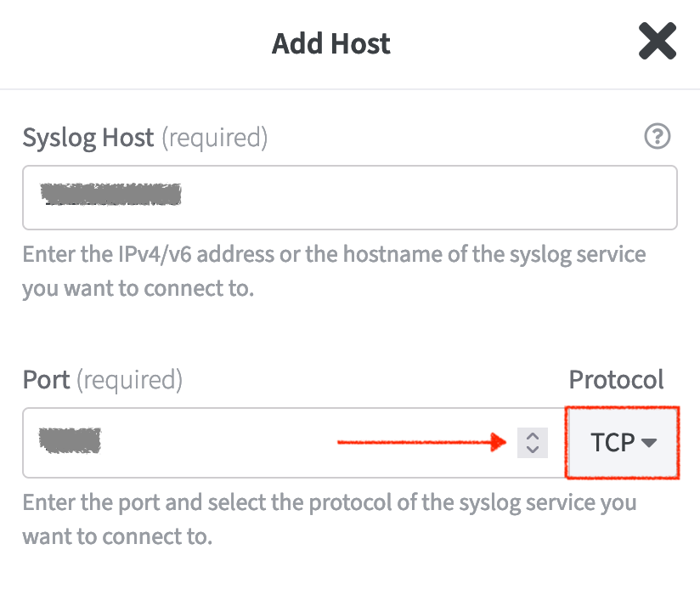Select the "TCP" text in Protocol selector
The width and height of the screenshot is (700, 595).
click(x=612, y=443)
